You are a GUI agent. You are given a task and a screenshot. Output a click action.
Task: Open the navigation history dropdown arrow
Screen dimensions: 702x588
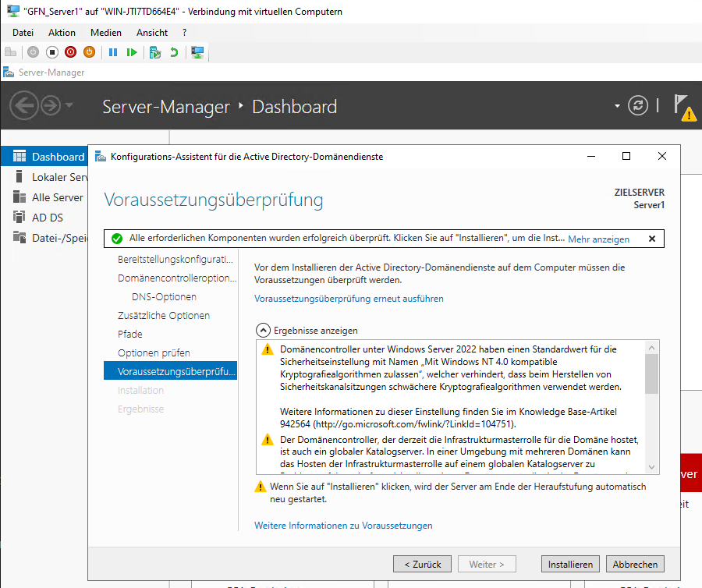[x=69, y=106]
